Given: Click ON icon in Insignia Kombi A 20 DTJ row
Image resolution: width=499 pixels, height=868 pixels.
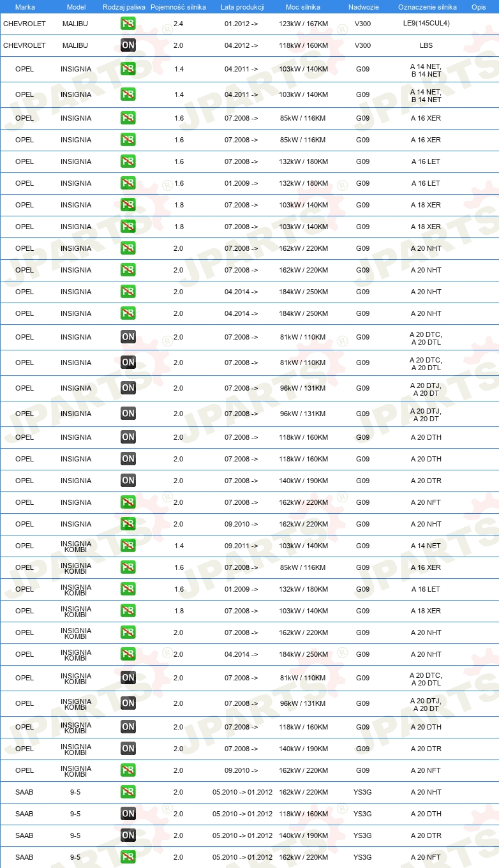Looking at the screenshot, I should pyautogui.click(x=128, y=703).
